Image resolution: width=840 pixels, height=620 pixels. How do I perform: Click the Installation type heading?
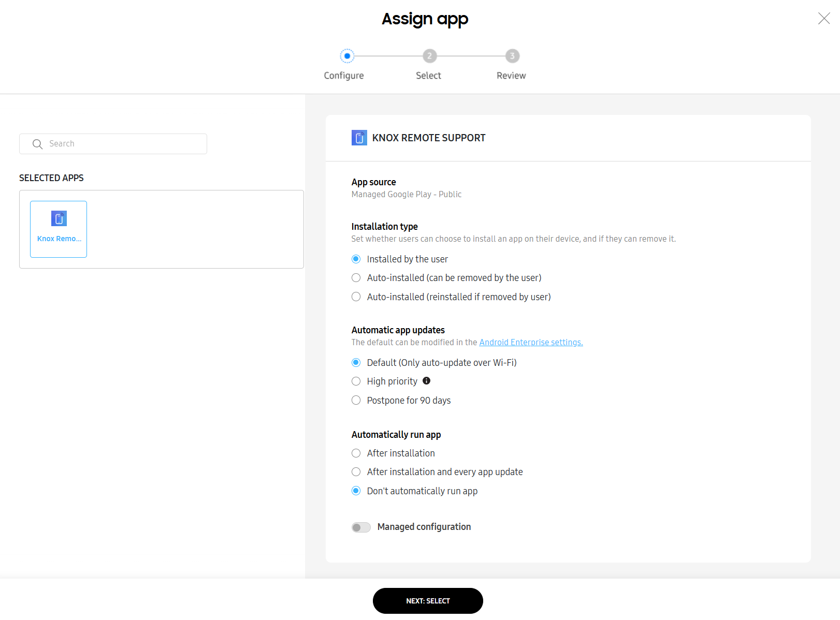[x=384, y=227]
